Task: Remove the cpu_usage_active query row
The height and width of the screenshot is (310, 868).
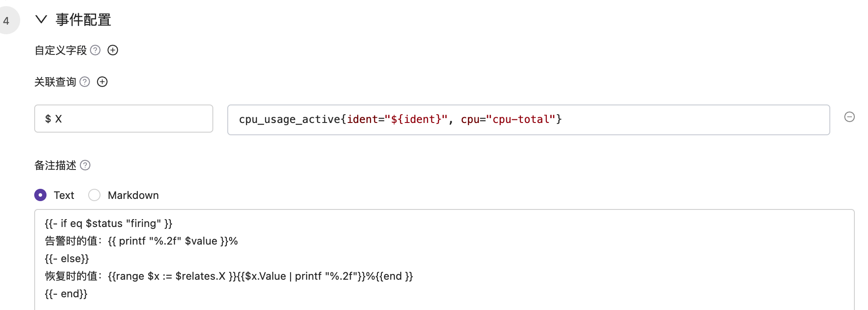Action: [850, 117]
